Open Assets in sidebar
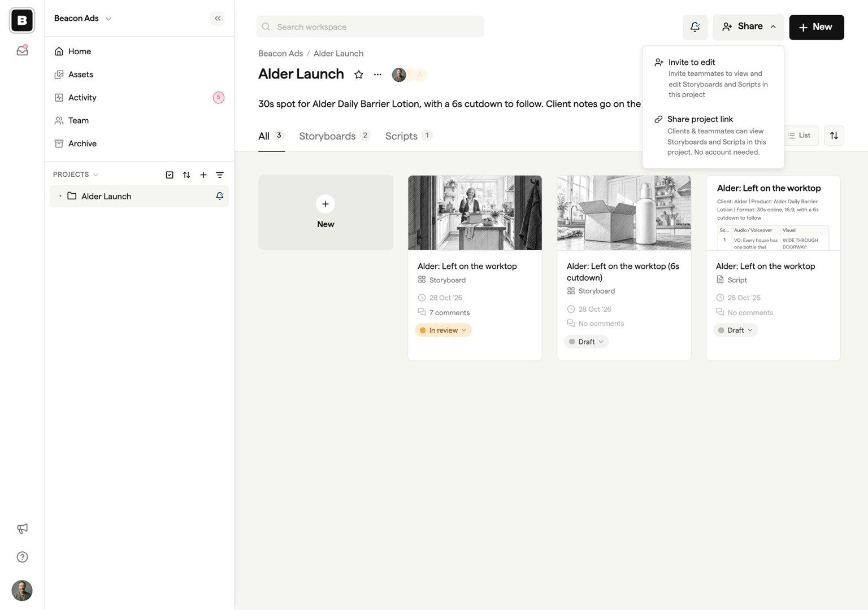The width and height of the screenshot is (868, 610). (139, 75)
